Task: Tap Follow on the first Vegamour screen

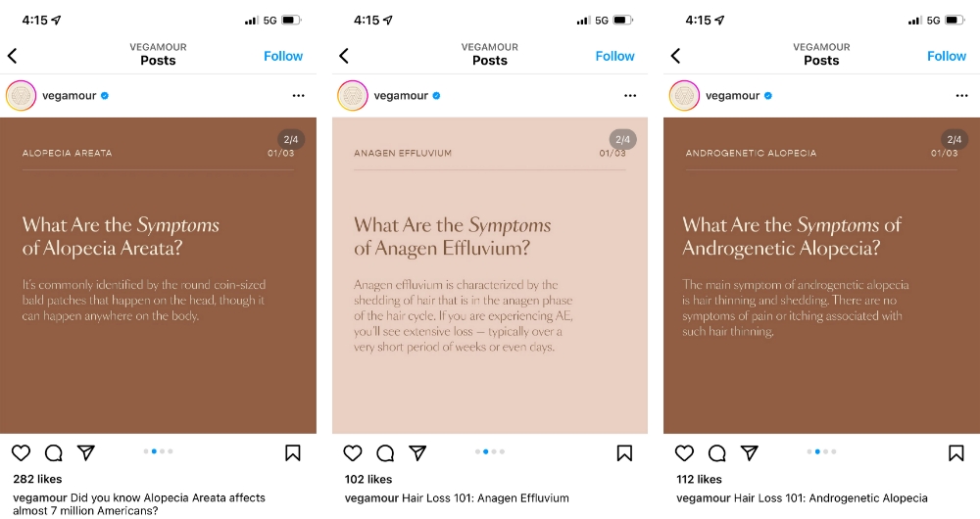Action: click(283, 56)
